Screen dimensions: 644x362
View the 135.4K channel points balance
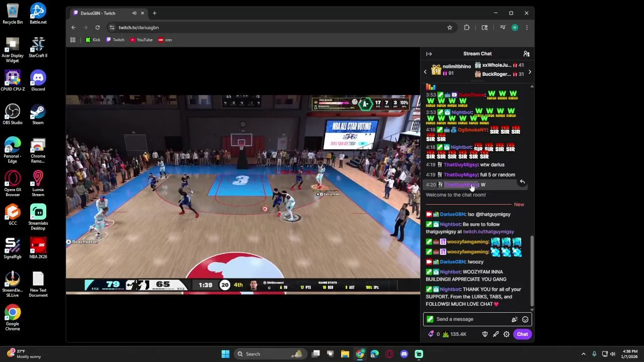(x=454, y=334)
